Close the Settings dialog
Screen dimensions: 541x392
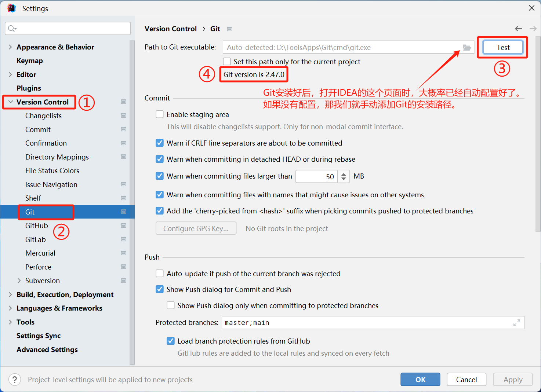coord(531,8)
